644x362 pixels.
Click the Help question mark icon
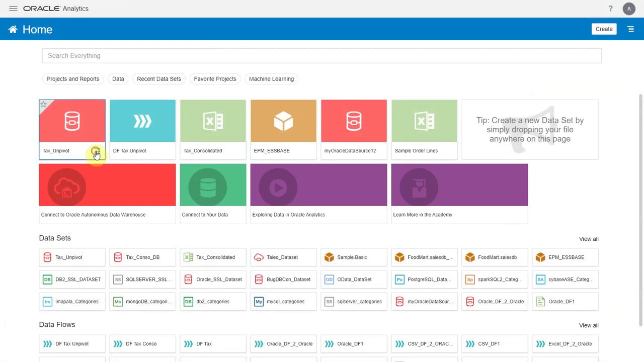point(610,9)
